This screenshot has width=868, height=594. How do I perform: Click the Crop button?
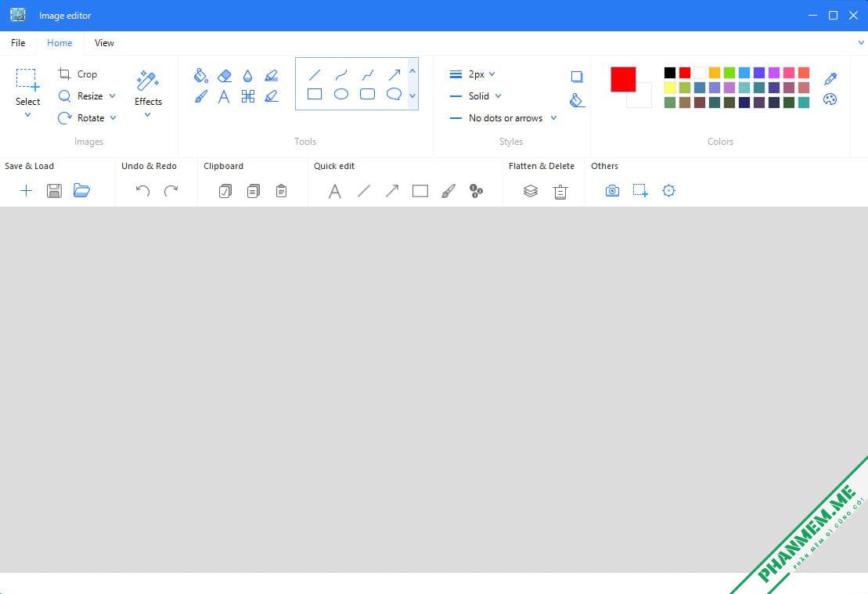(78, 74)
